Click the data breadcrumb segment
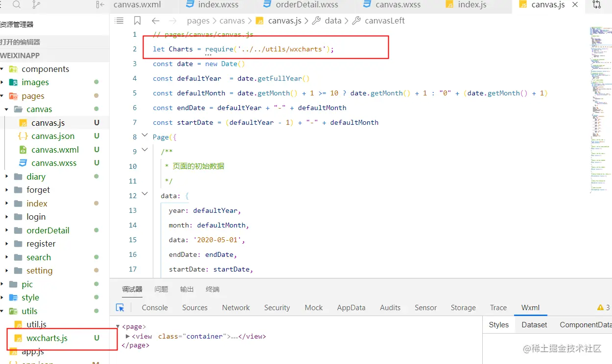 point(333,21)
